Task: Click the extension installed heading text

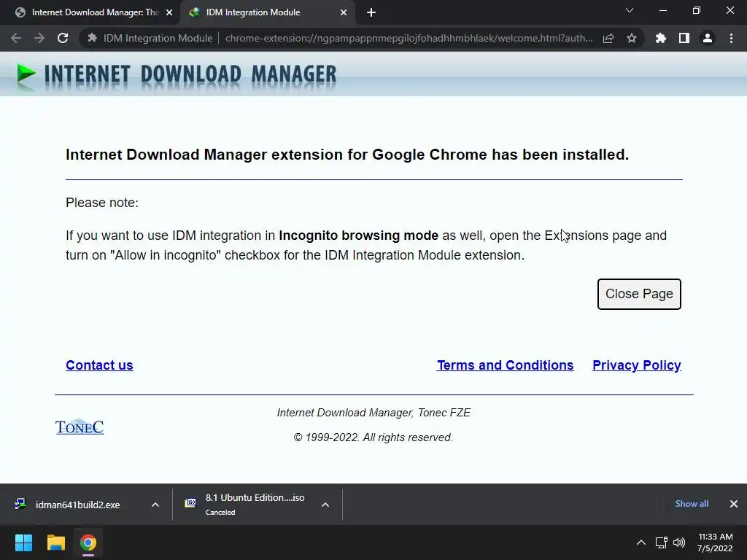Action: point(347,155)
